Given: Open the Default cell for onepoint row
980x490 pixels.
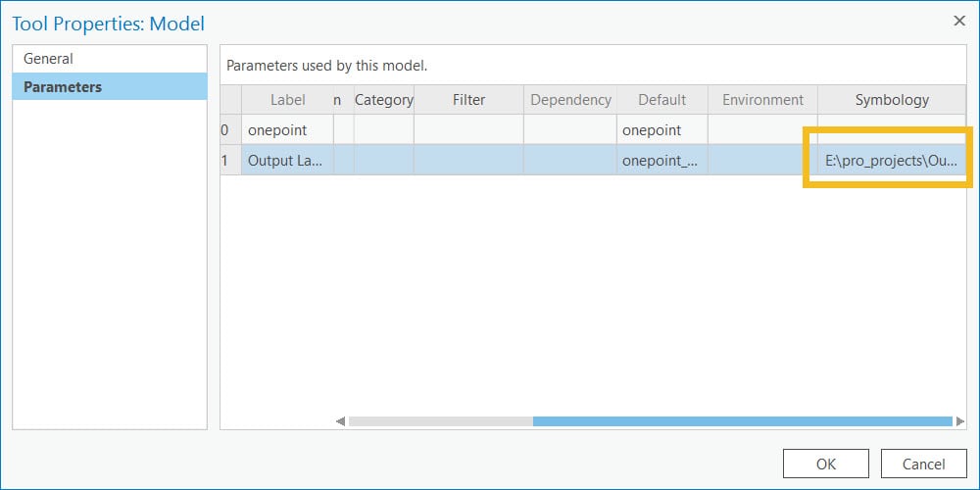Looking at the screenshot, I should (x=661, y=129).
